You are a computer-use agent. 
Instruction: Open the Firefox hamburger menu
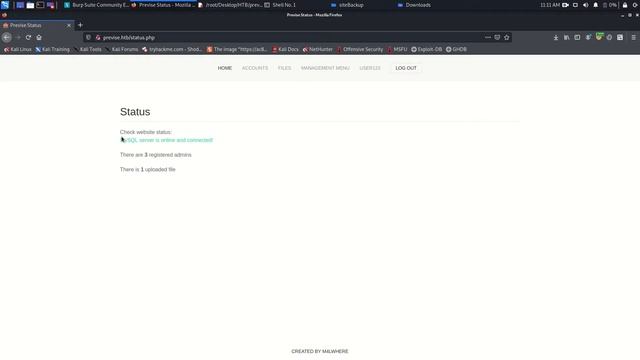coord(633,37)
